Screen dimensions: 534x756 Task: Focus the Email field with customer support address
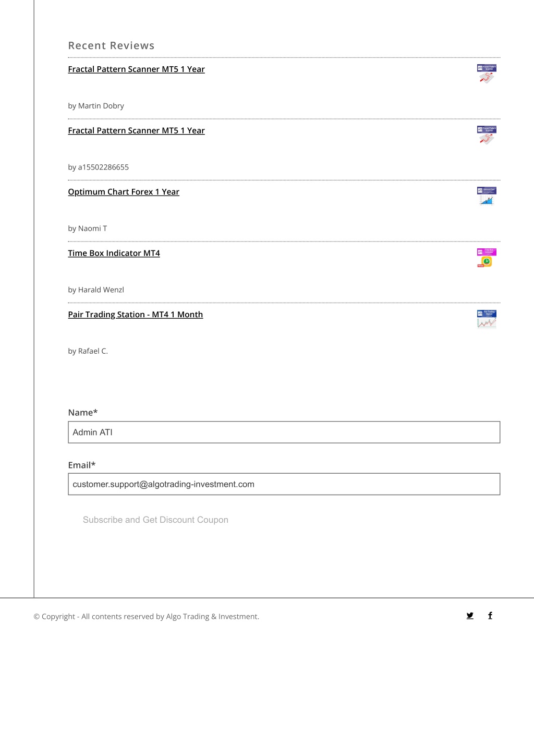[284, 484]
